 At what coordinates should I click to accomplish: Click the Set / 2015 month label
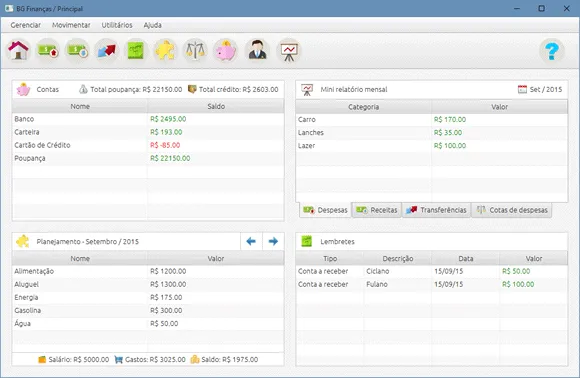click(546, 90)
